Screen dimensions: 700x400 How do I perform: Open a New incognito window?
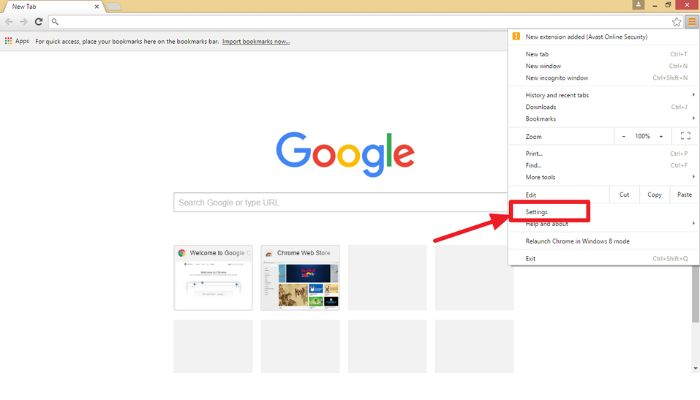click(604, 78)
